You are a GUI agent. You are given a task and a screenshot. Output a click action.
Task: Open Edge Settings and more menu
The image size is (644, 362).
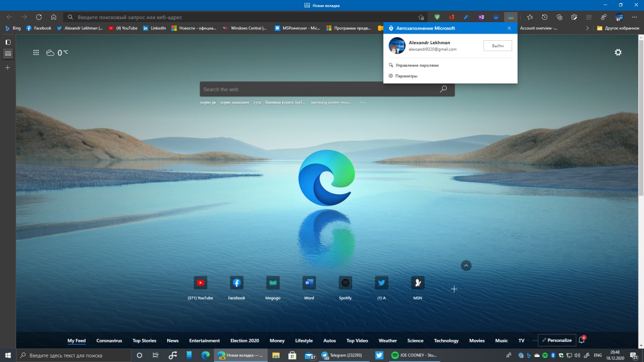point(634,17)
